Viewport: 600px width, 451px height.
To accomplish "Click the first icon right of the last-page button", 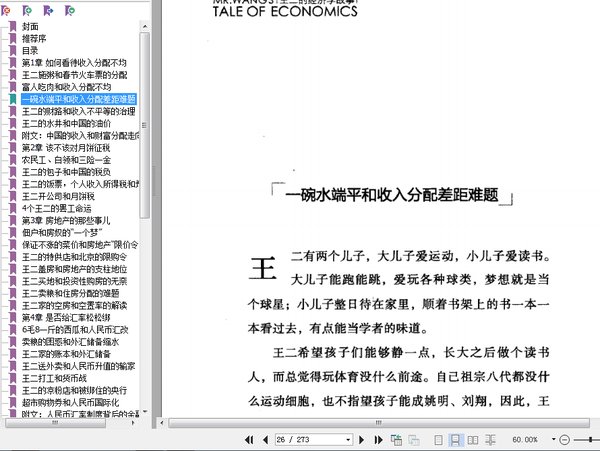I will pyautogui.click(x=396, y=440).
